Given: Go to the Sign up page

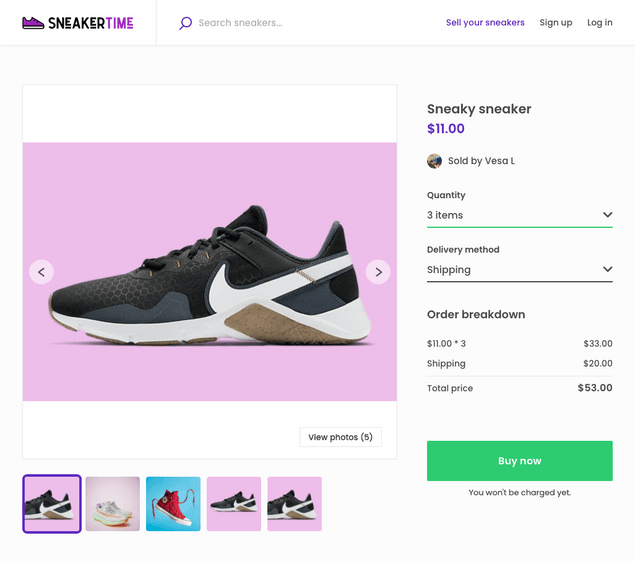Looking at the screenshot, I should click(556, 23).
